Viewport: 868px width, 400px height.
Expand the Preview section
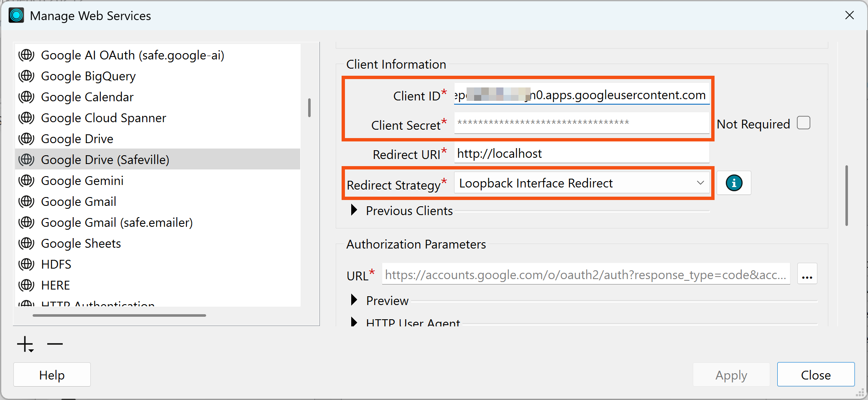[x=354, y=300]
